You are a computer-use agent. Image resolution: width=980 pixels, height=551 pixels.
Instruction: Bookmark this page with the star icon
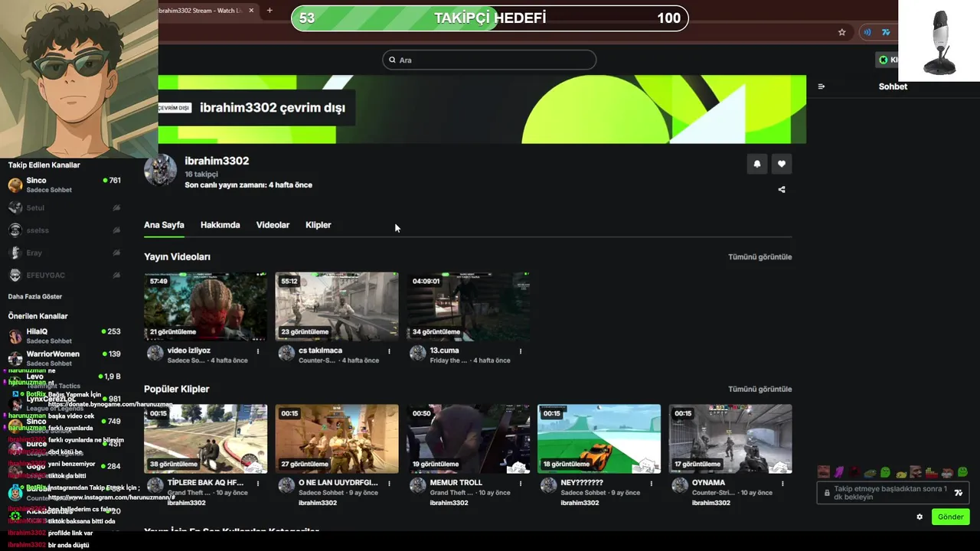(842, 32)
